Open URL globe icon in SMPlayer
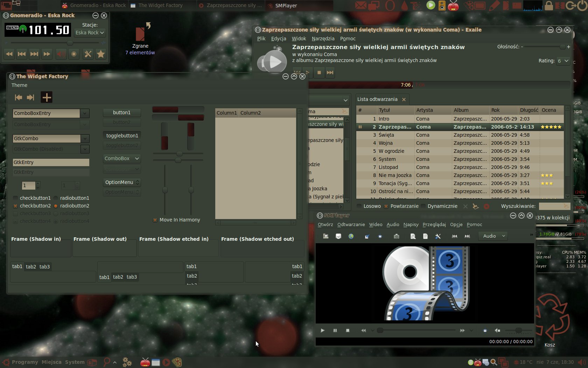The width and height of the screenshot is (588, 368). (351, 236)
